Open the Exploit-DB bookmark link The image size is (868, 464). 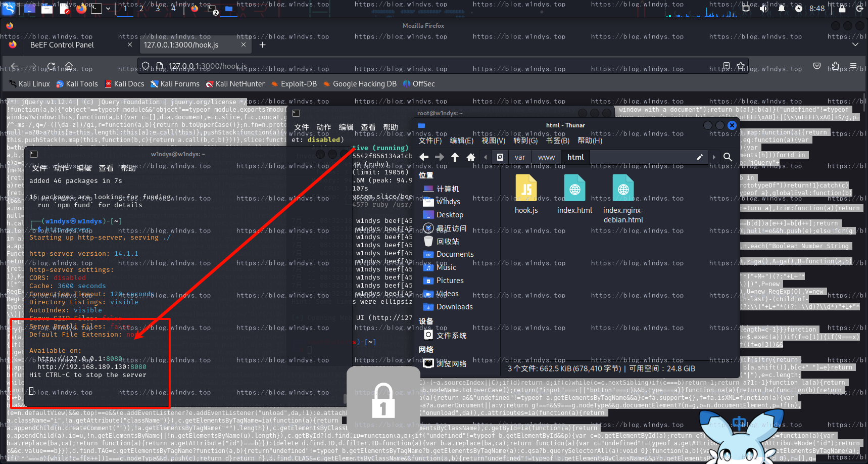click(294, 84)
